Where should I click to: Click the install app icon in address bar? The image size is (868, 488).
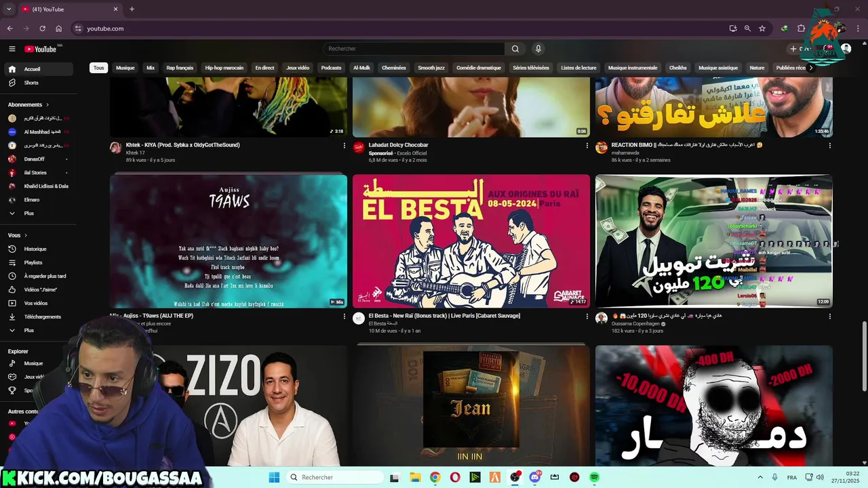pyautogui.click(x=733, y=28)
